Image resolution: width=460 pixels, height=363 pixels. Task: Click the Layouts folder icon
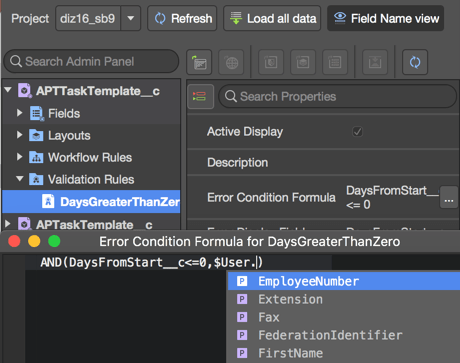tap(36, 135)
